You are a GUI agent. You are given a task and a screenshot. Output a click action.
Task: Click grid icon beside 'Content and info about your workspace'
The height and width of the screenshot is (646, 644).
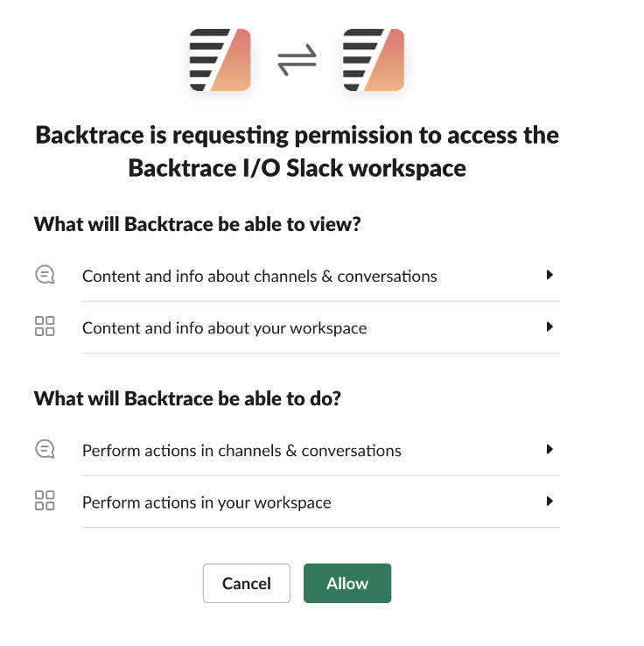coord(45,327)
